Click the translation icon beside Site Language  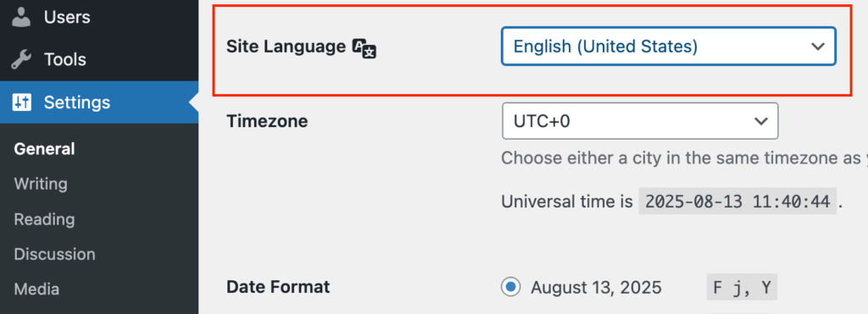364,48
